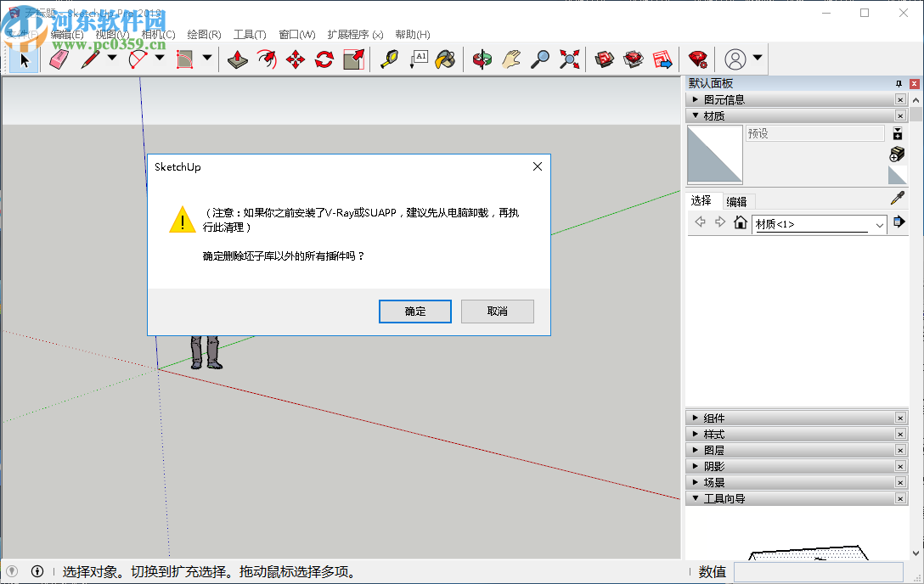This screenshot has height=584, width=924.
Task: Open materials Details menu arrow
Action: [x=899, y=222]
